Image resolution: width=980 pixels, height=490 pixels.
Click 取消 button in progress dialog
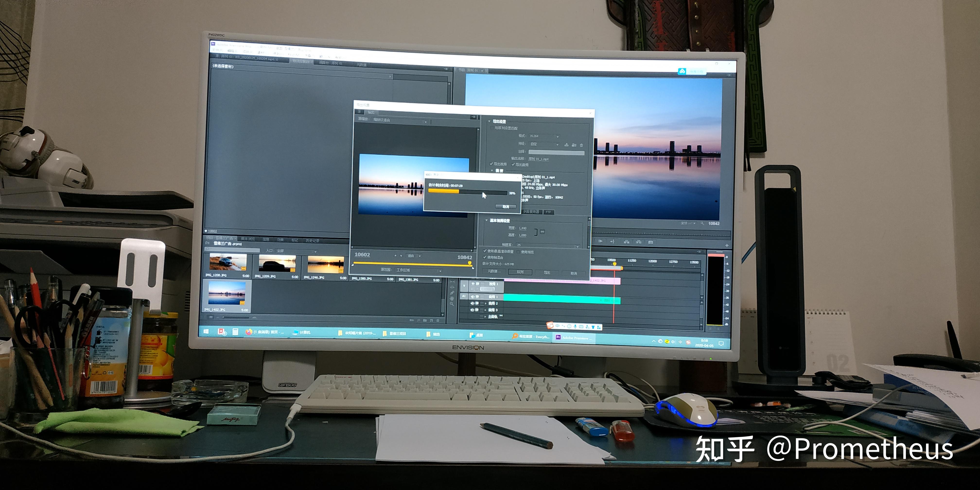point(506,207)
